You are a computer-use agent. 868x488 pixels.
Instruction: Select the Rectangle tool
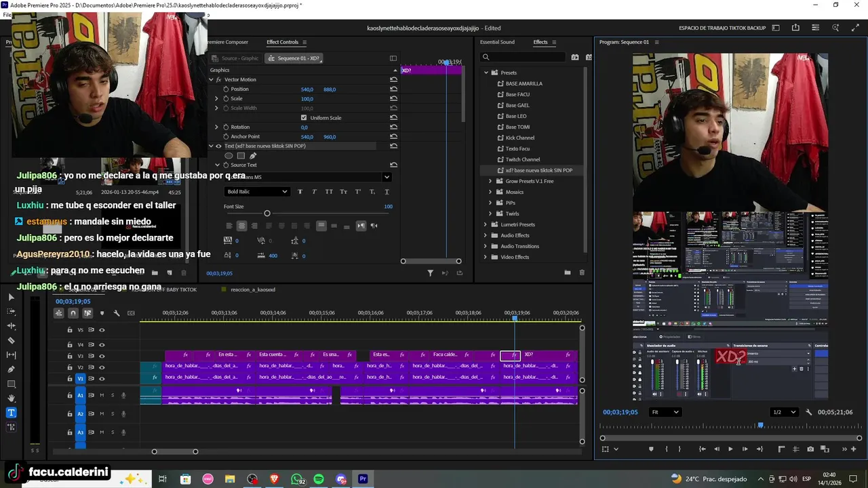click(x=11, y=384)
